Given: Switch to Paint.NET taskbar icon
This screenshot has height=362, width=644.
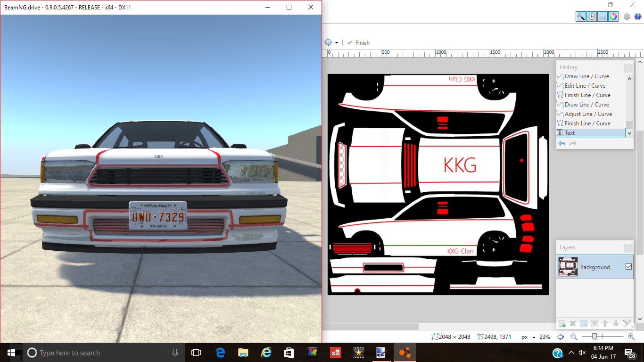Looking at the screenshot, I should tap(381, 353).
